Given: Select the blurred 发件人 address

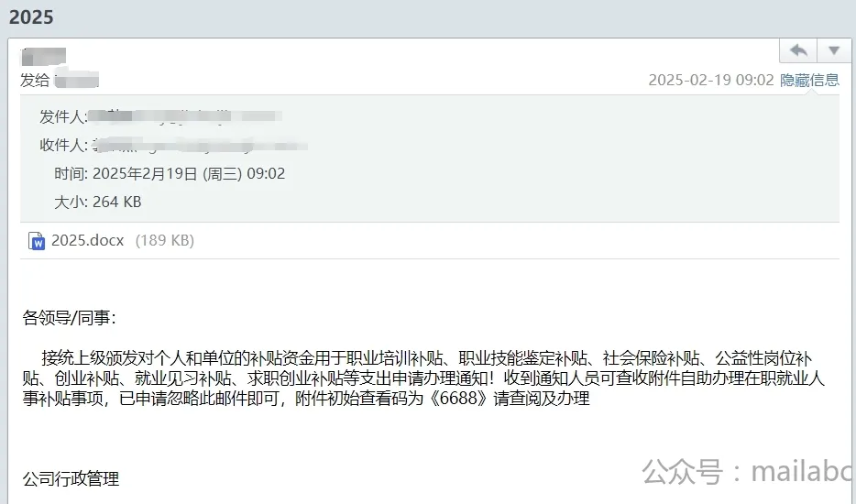Looking at the screenshot, I should click(x=185, y=115).
